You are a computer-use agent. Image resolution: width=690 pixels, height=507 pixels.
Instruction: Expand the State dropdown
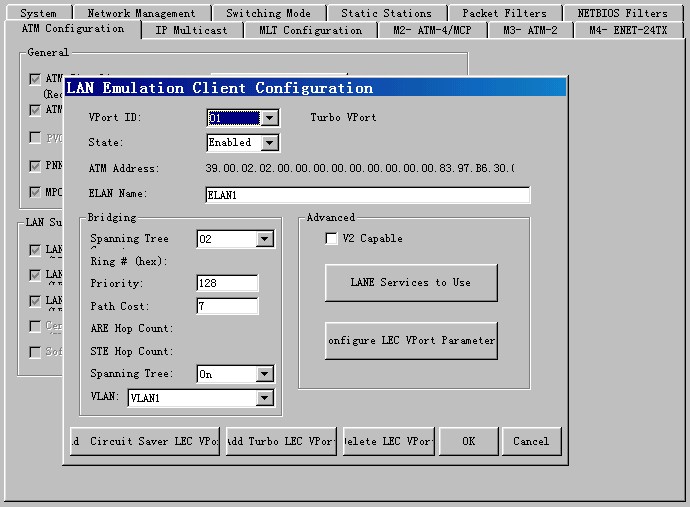[x=269, y=143]
